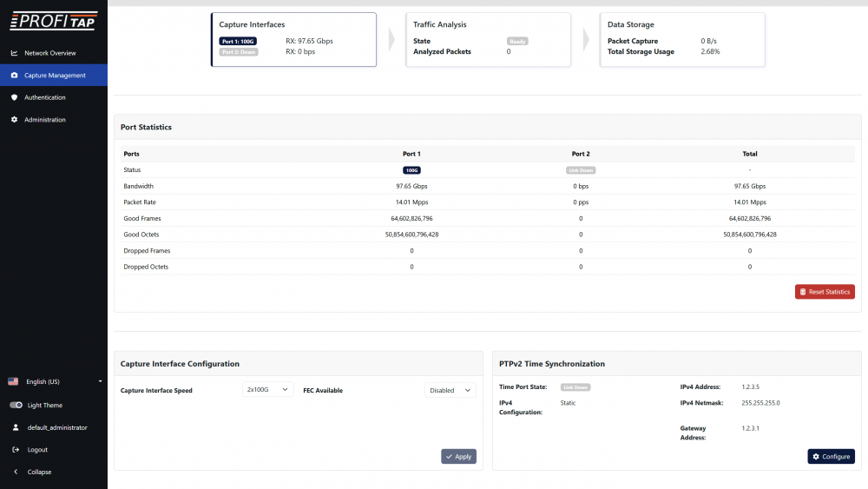Click the Authentication shield icon
The height and width of the screenshot is (489, 868).
coord(14,97)
